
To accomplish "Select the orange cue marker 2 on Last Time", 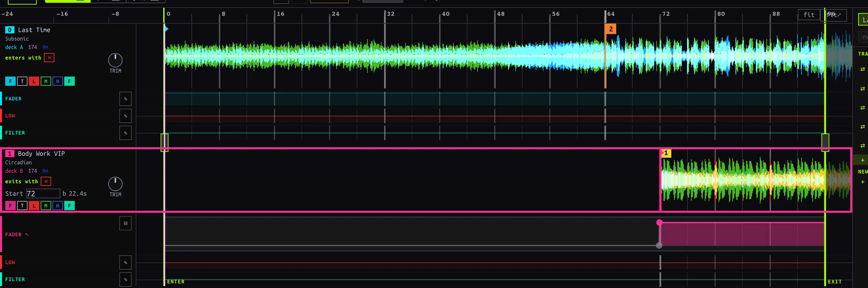I will [611, 29].
